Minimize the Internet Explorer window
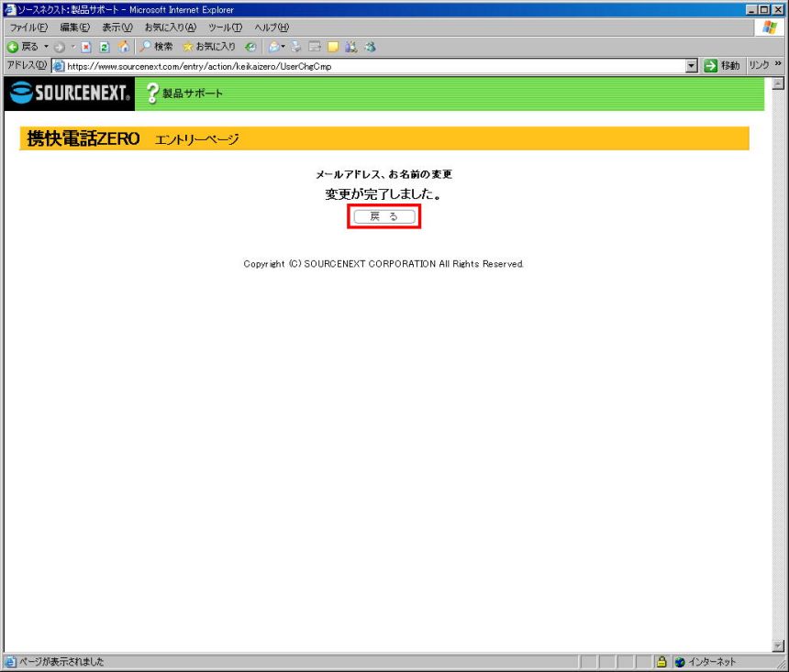 coord(751,9)
